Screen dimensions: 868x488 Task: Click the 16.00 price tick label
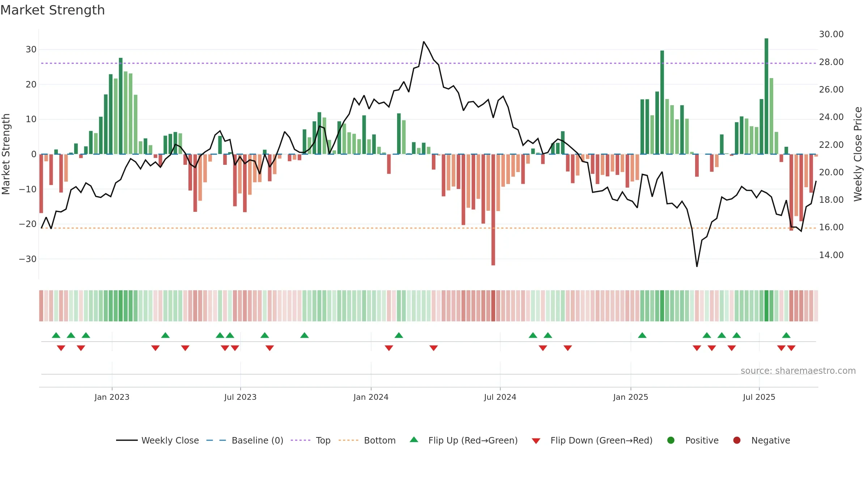[831, 227]
